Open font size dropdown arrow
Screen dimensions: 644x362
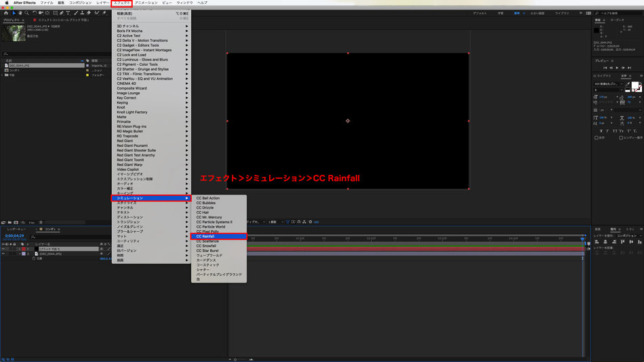coord(617,97)
